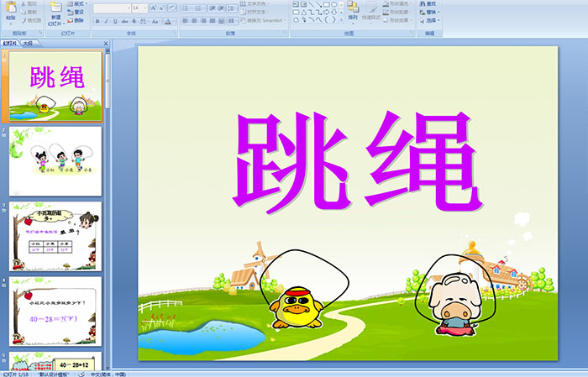The height and width of the screenshot is (377, 588).
Task: Toggle strikethrough (abe) formatting
Action: pyautogui.click(x=125, y=21)
